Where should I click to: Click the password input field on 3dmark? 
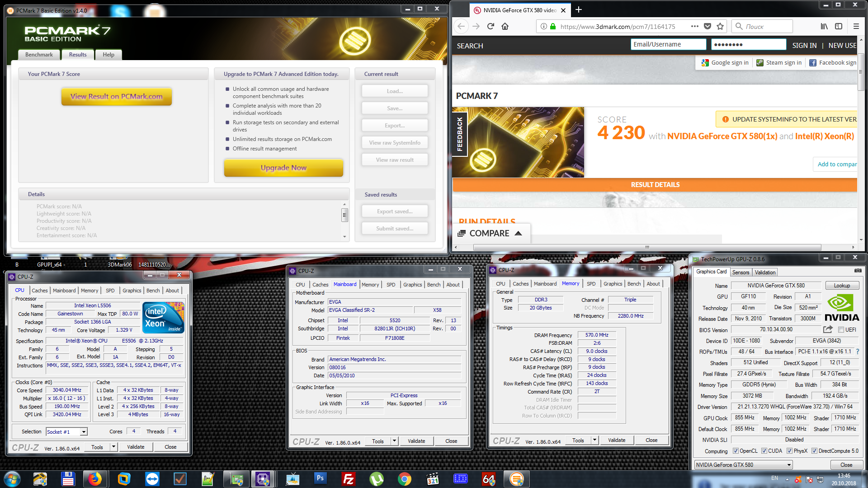coord(749,44)
